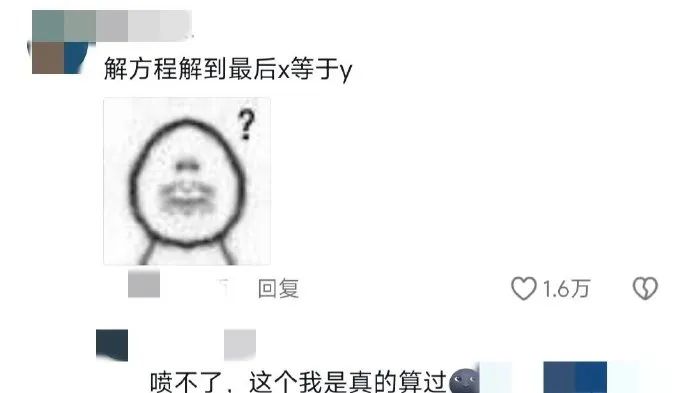Click the 回复 reply link
This screenshot has height=393, width=690.
coord(278,289)
